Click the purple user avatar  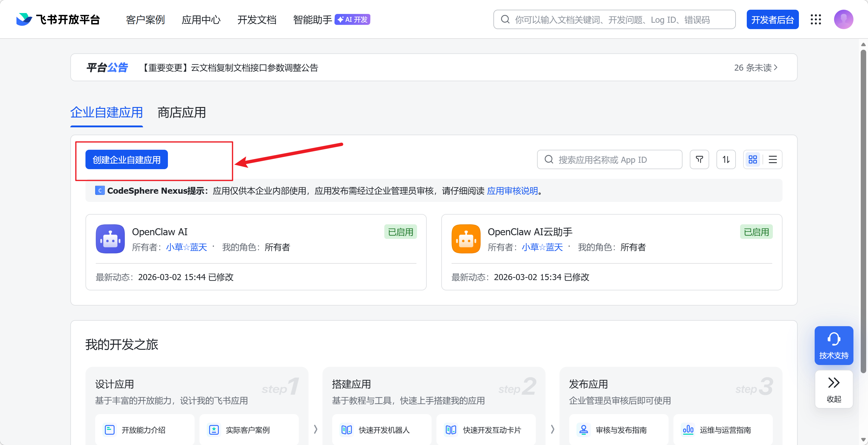tap(843, 20)
